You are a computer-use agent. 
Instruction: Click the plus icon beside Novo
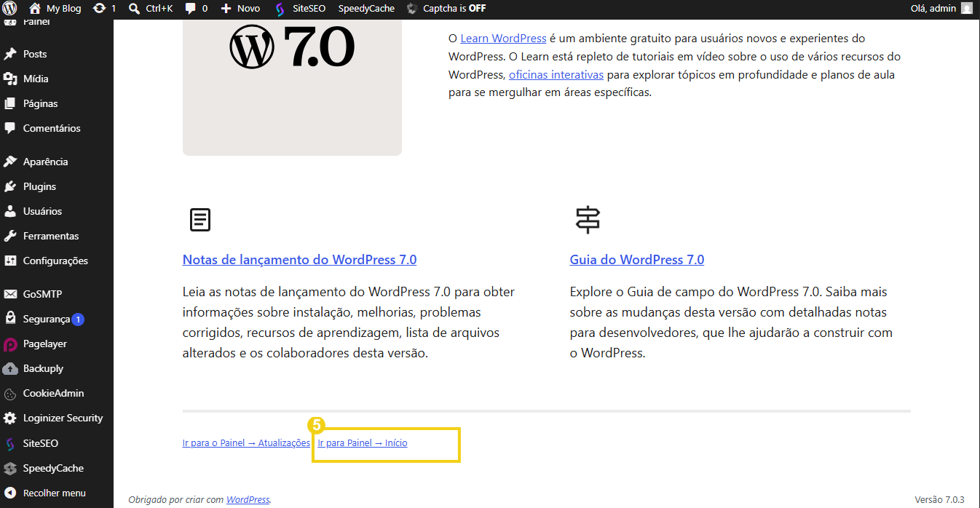click(226, 9)
